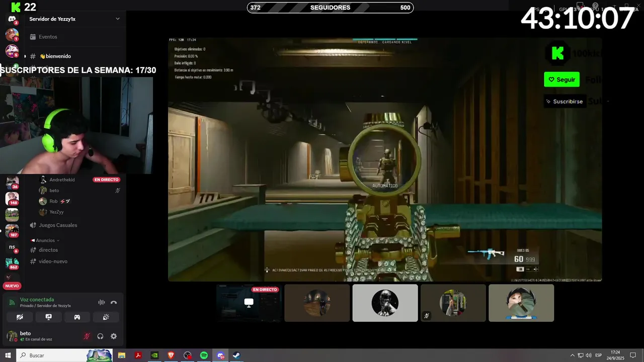This screenshot has width=644, height=362.
Task: Switch to Discord taskbar icon
Action: point(220,355)
